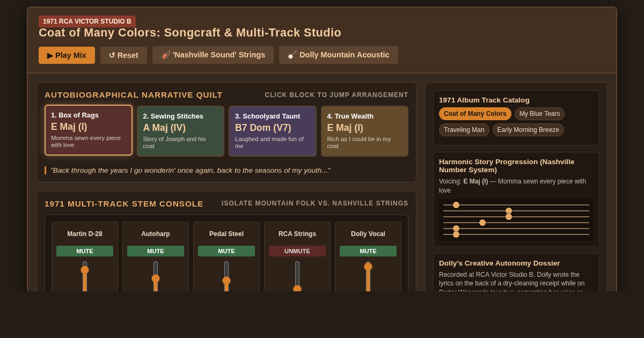Viewport: 644px width, 338px height.
Task: Mute the Pedal Steel stem
Action: (x=226, y=251)
